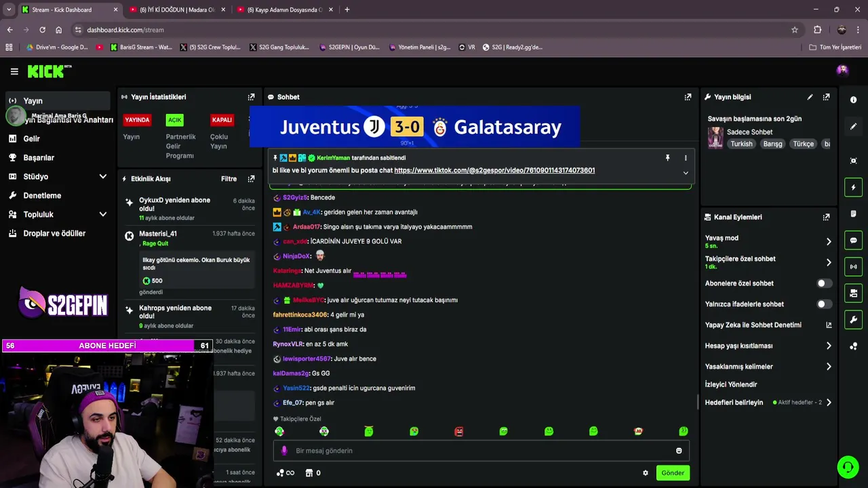Click the stream category thumbnail image
Image resolution: width=868 pixels, height=488 pixels.
(x=715, y=138)
